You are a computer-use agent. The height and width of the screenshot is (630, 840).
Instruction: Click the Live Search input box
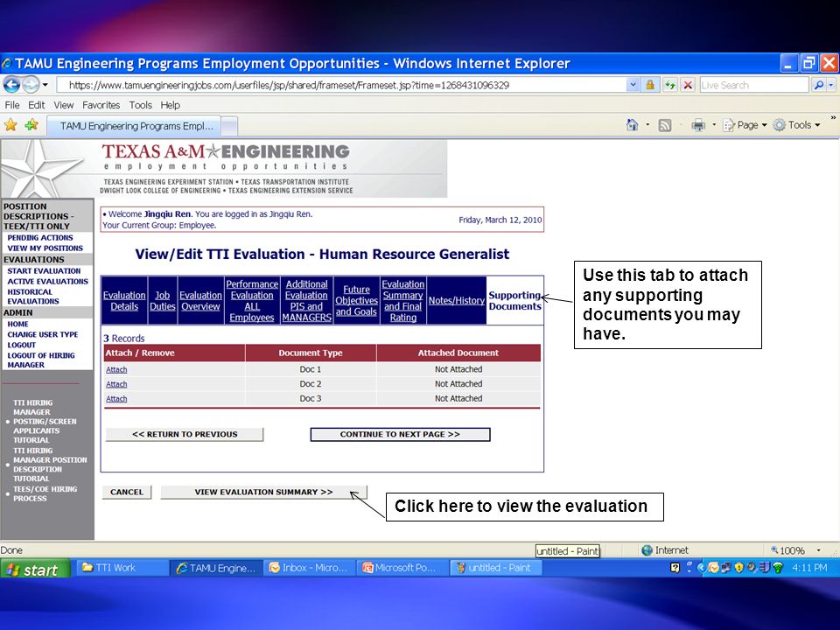pos(753,85)
